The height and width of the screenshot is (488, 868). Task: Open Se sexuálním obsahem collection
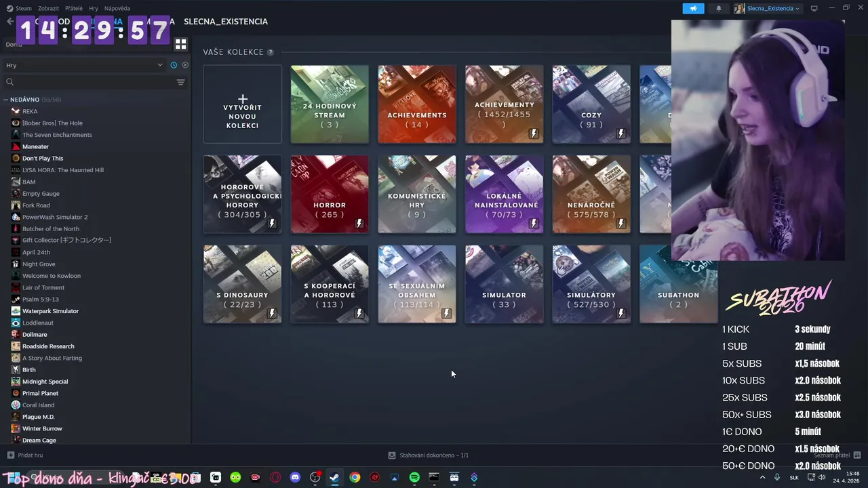pos(417,284)
